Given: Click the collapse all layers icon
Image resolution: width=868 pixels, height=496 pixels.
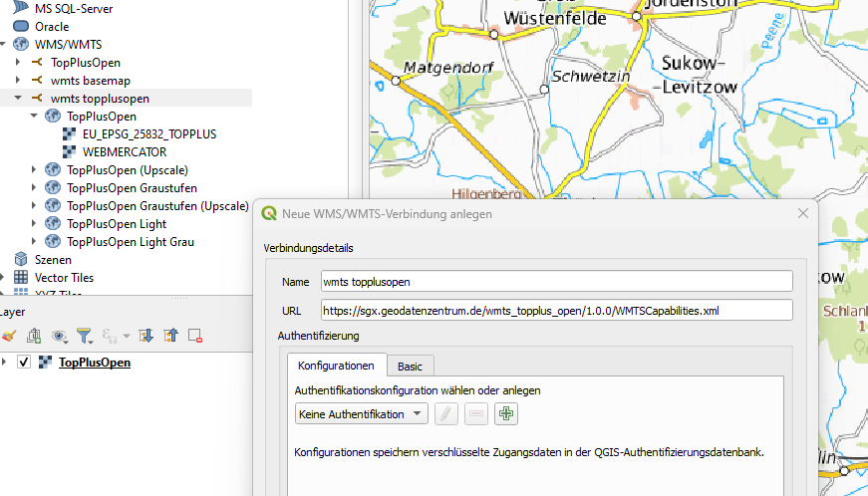Looking at the screenshot, I should [x=170, y=336].
